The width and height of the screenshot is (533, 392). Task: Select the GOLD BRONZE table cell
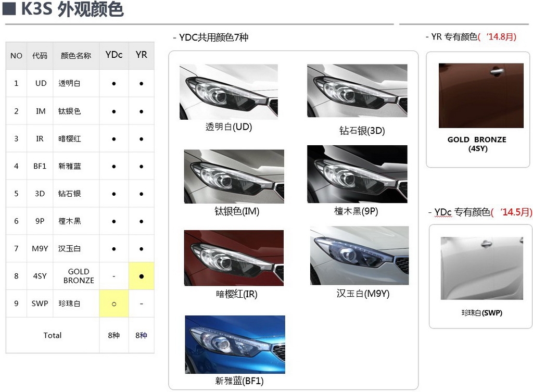tap(76, 276)
